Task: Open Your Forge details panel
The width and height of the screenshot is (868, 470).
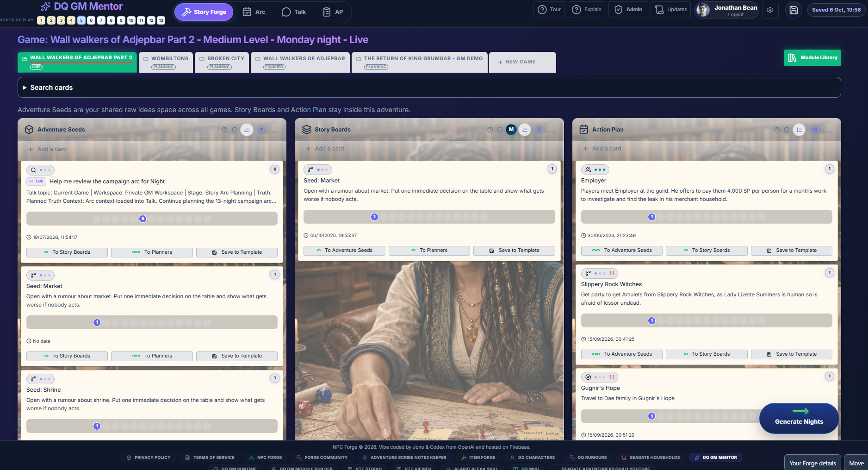Action: (812, 463)
